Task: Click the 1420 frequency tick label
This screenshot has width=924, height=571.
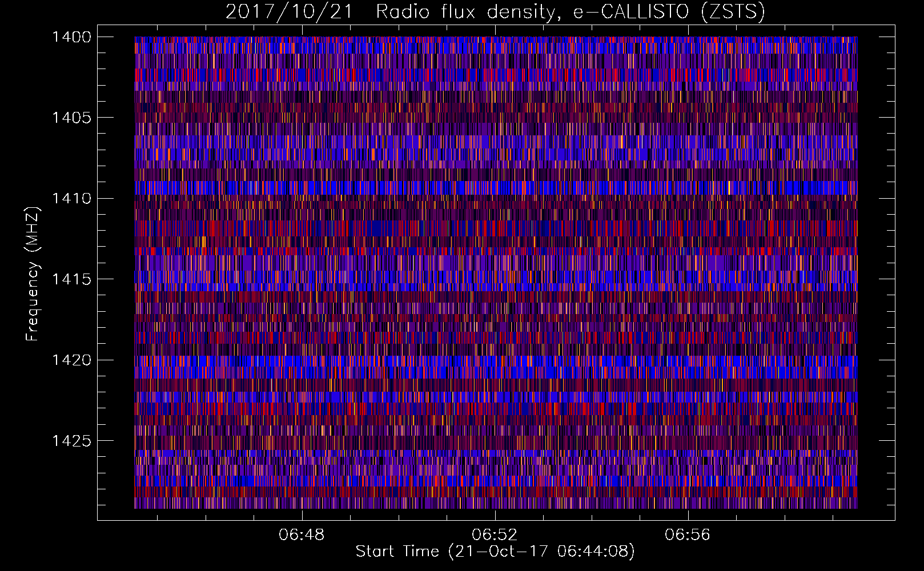Action: (71, 360)
